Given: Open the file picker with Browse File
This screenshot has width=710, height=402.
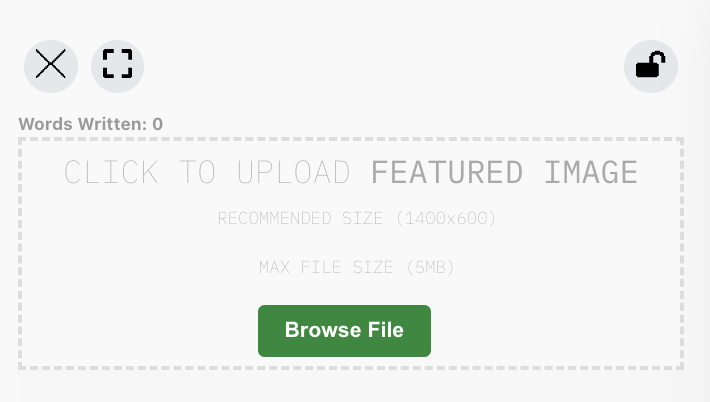Looking at the screenshot, I should (344, 331).
